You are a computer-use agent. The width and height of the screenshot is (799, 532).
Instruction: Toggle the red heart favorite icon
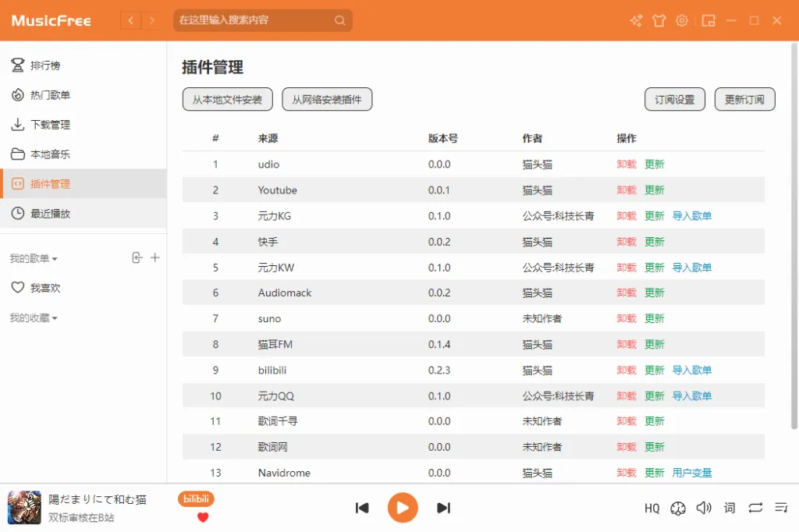click(203, 518)
